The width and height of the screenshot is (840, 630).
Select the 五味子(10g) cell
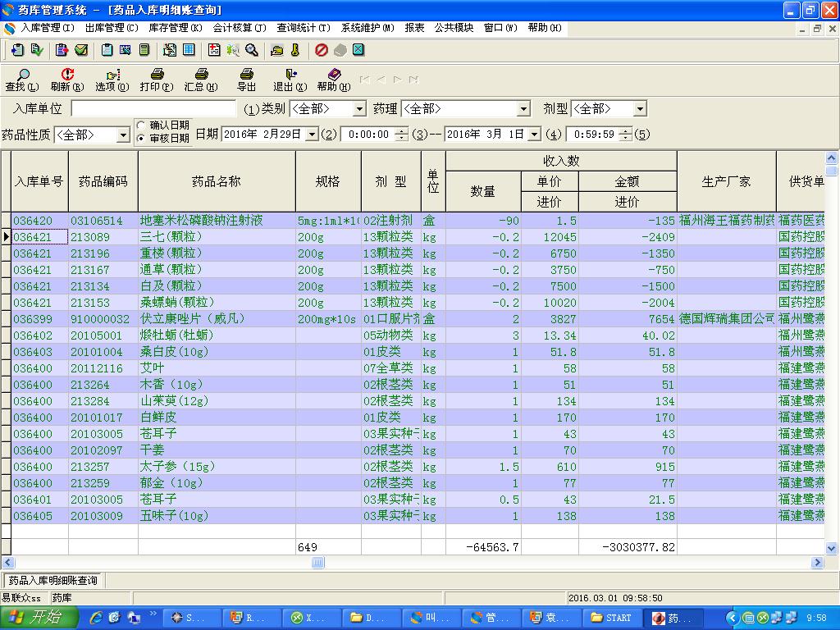(x=217, y=516)
